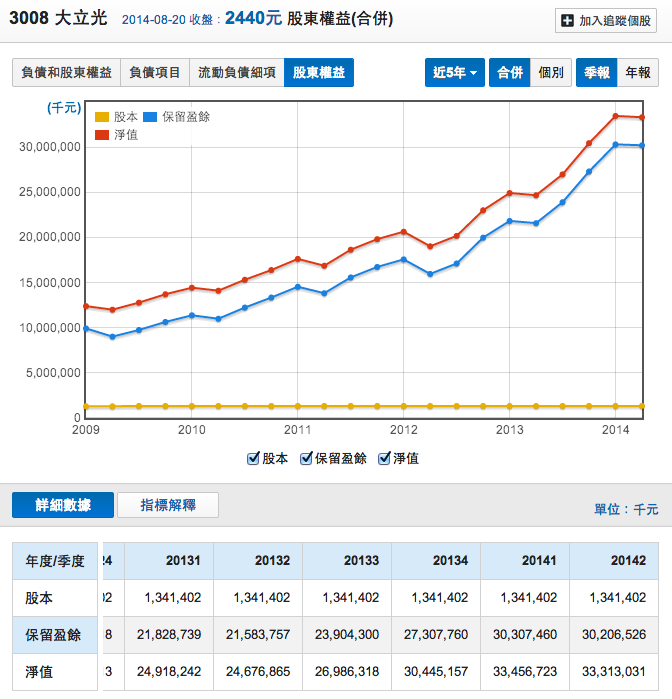Uncheck the 股本 checkbox below the chart
The height and width of the screenshot is (699, 672).
point(253,458)
